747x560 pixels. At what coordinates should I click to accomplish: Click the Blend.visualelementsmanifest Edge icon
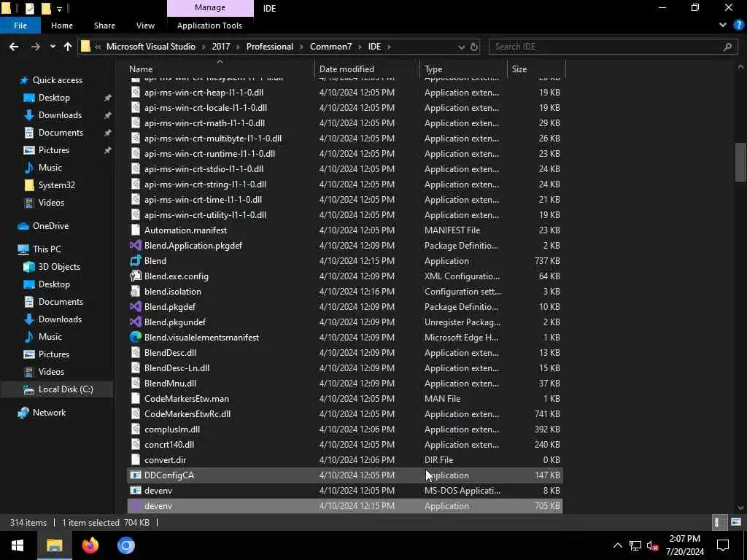(136, 337)
